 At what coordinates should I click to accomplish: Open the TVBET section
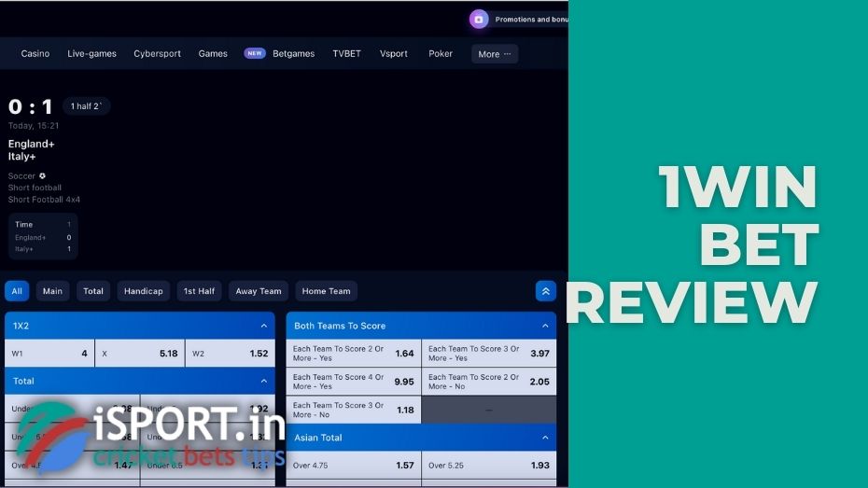[x=346, y=54]
